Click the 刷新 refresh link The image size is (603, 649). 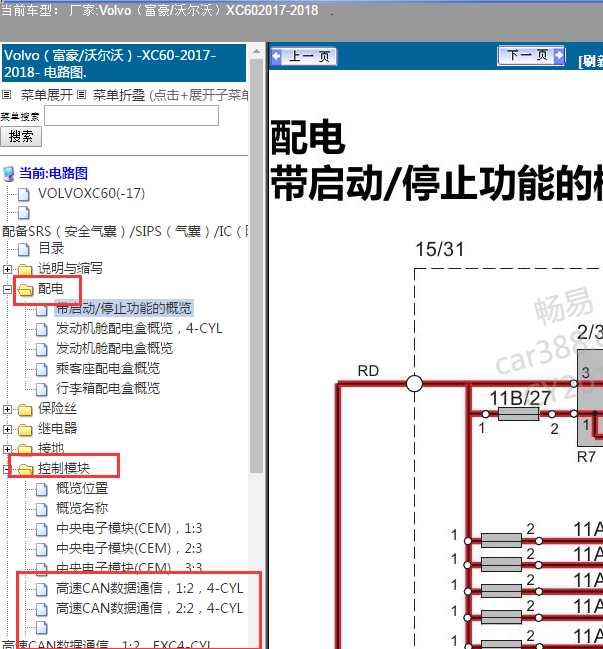(591, 62)
